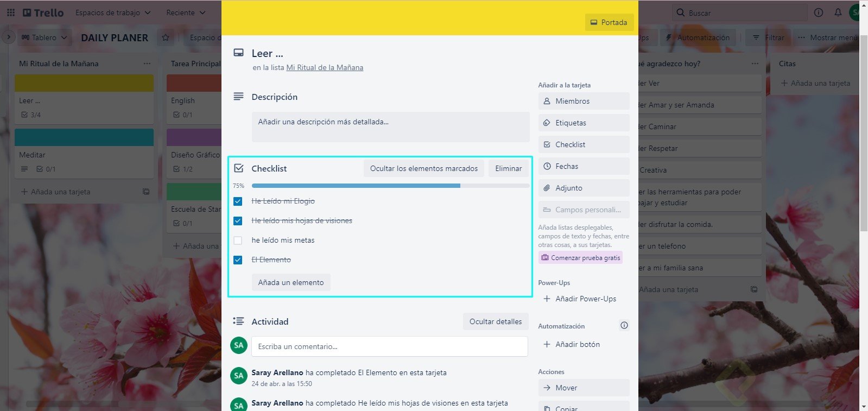Click Saray Arellano name in El Elemento activity
The height and width of the screenshot is (411, 868).
(x=277, y=372)
